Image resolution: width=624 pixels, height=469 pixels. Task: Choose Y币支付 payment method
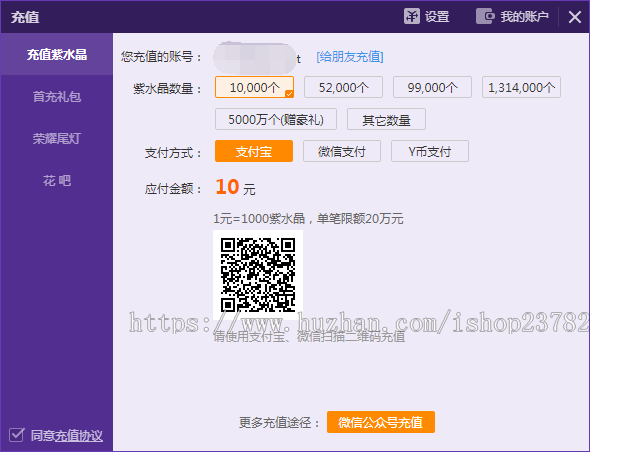pos(430,151)
